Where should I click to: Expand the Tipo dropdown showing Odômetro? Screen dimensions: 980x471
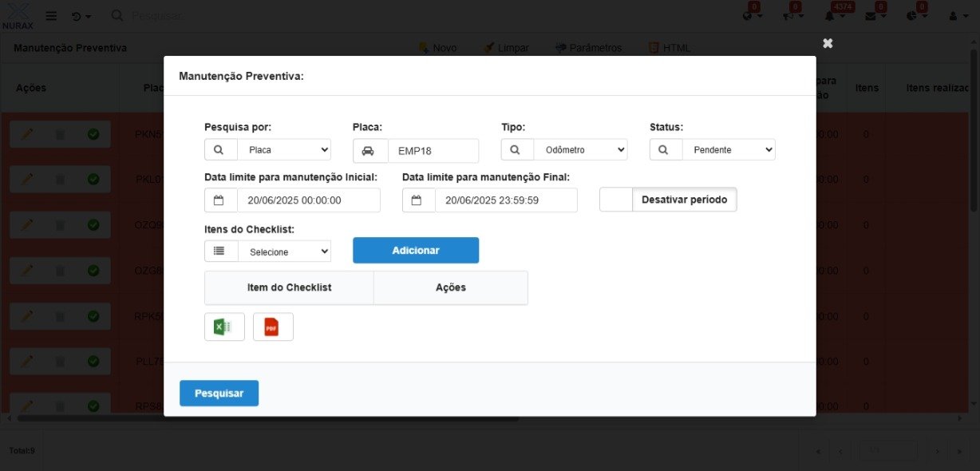tap(580, 149)
